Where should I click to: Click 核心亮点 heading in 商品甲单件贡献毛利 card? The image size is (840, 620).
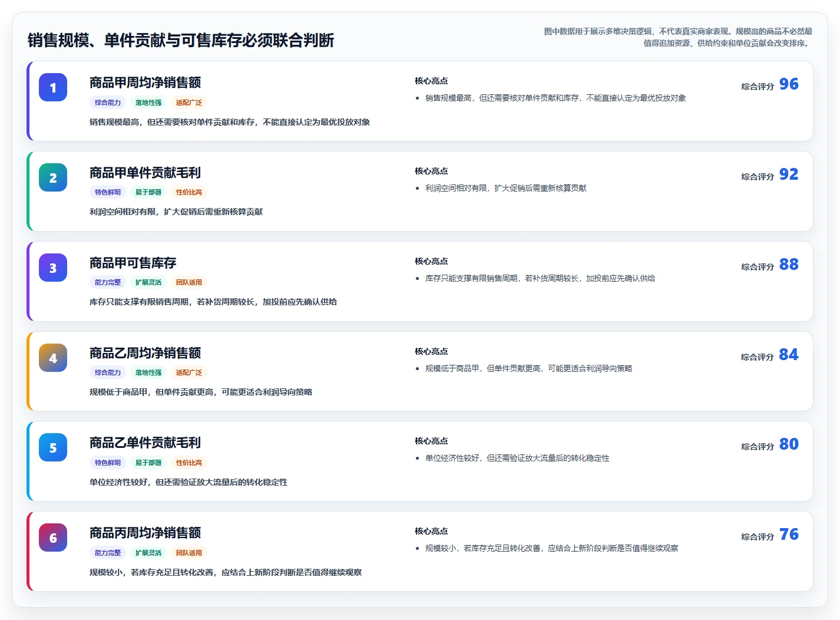[431, 171]
